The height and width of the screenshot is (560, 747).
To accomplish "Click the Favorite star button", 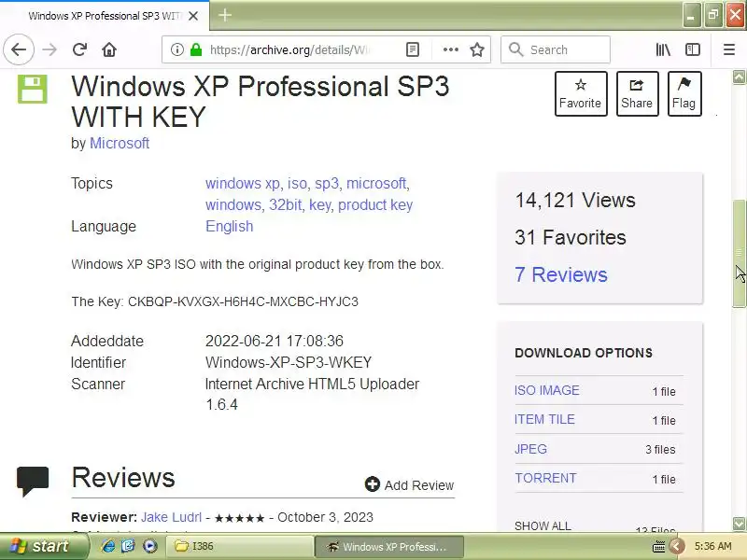I will [x=581, y=94].
